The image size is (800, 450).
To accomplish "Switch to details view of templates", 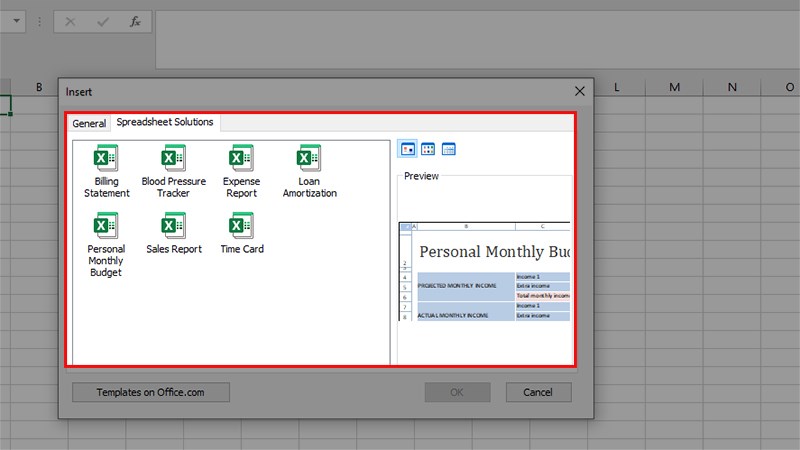I will point(448,149).
